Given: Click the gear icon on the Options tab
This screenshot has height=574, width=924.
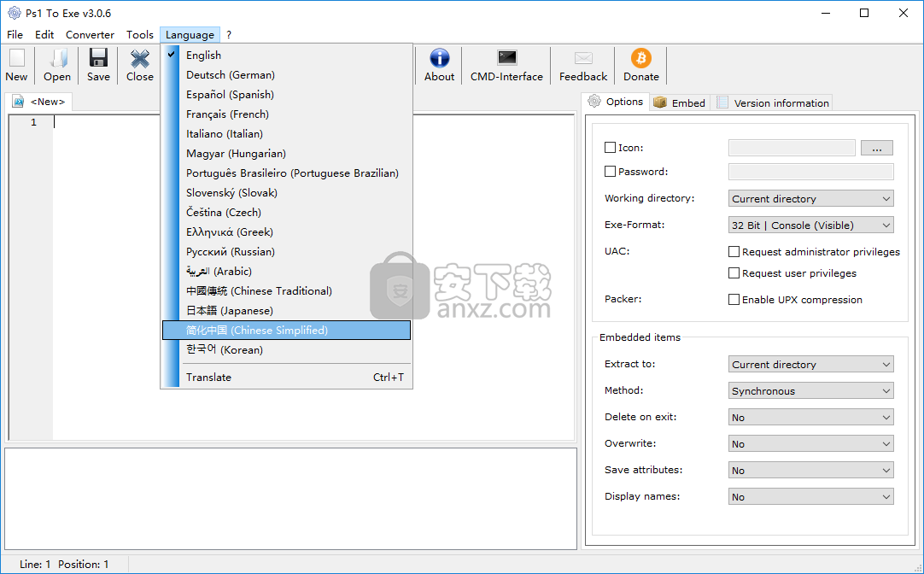Looking at the screenshot, I should tap(594, 102).
